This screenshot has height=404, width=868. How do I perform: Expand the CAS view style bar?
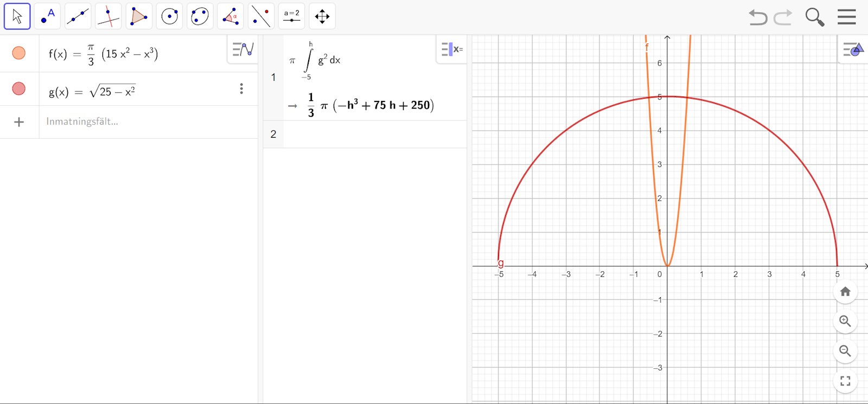coord(451,50)
